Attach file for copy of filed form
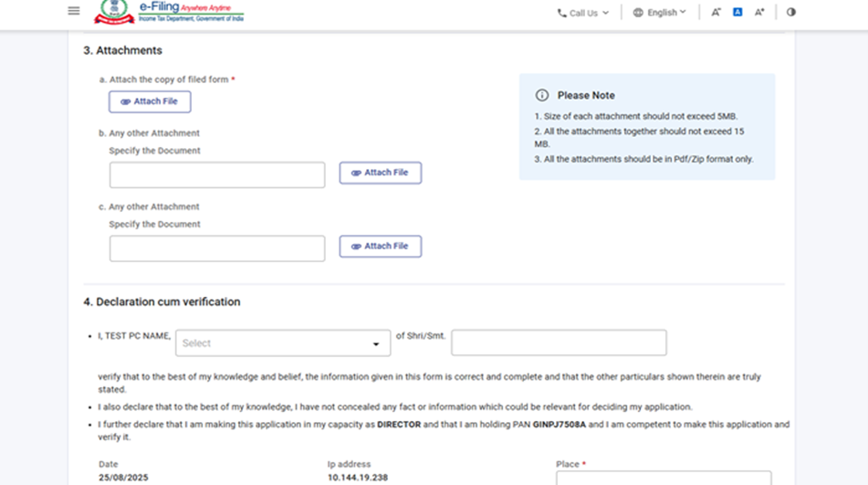Screen dimensions: 868x485 pos(150,101)
